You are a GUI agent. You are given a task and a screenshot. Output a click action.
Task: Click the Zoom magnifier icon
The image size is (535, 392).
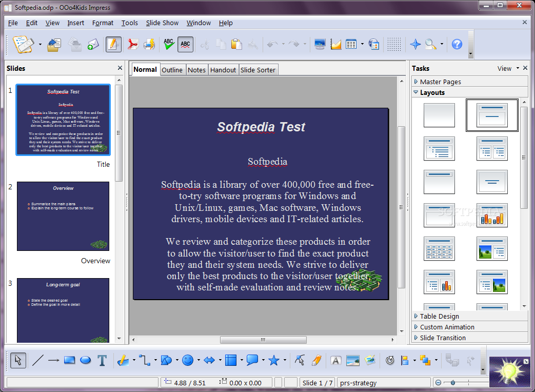click(x=430, y=44)
